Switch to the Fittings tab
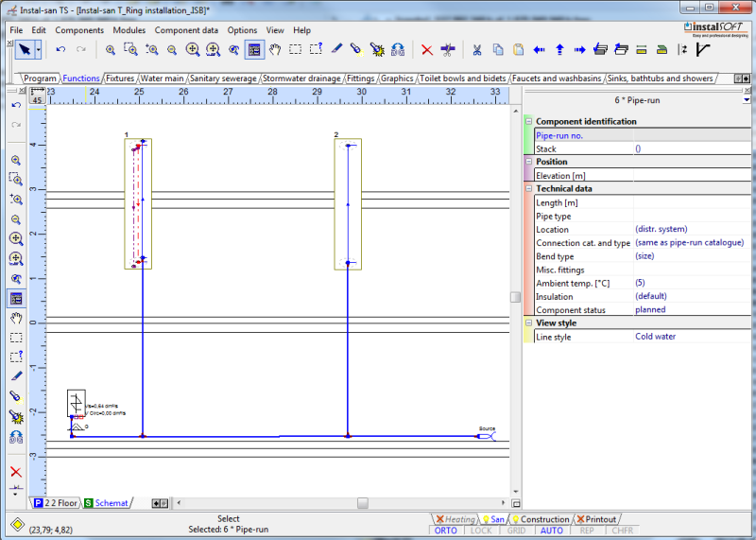This screenshot has height=540, width=756. tap(361, 78)
